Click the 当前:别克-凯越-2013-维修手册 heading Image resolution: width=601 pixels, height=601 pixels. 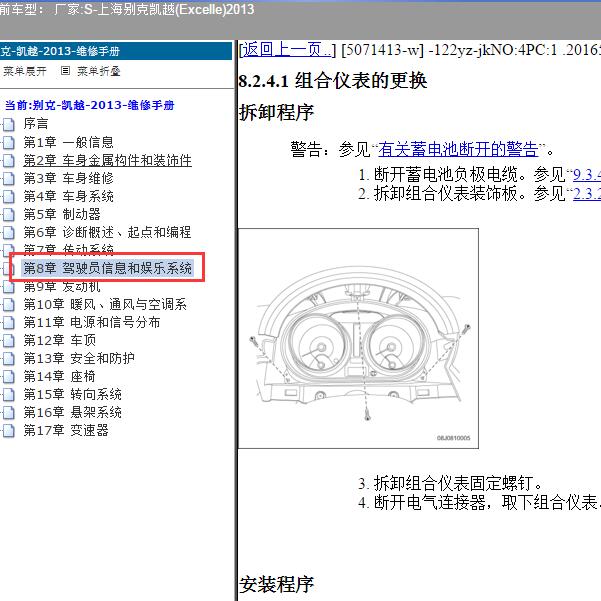tap(90, 105)
